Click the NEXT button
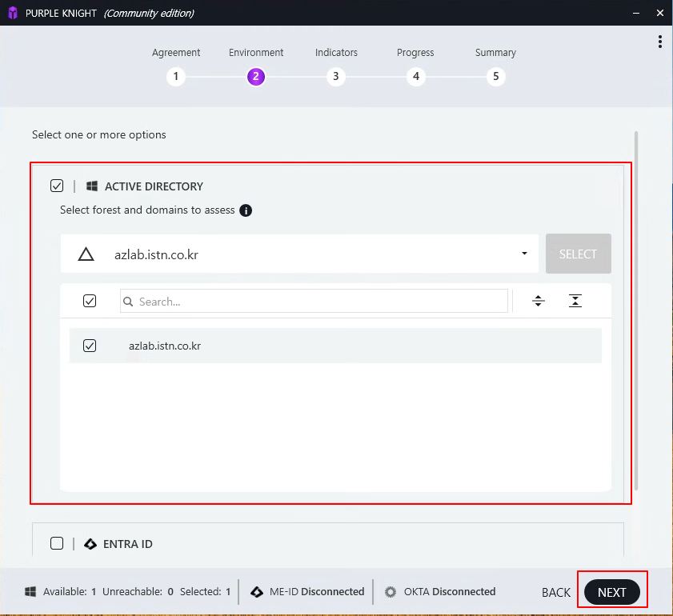The width and height of the screenshot is (673, 616). coord(611,592)
